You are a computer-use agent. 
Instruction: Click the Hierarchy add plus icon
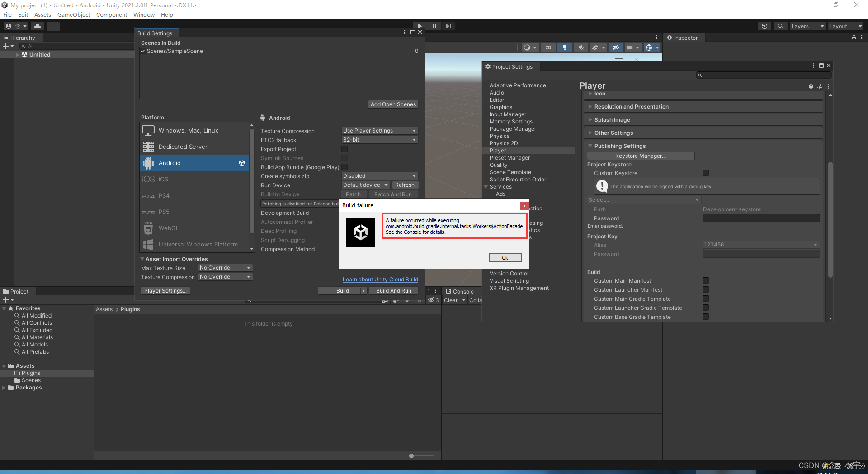click(6, 46)
